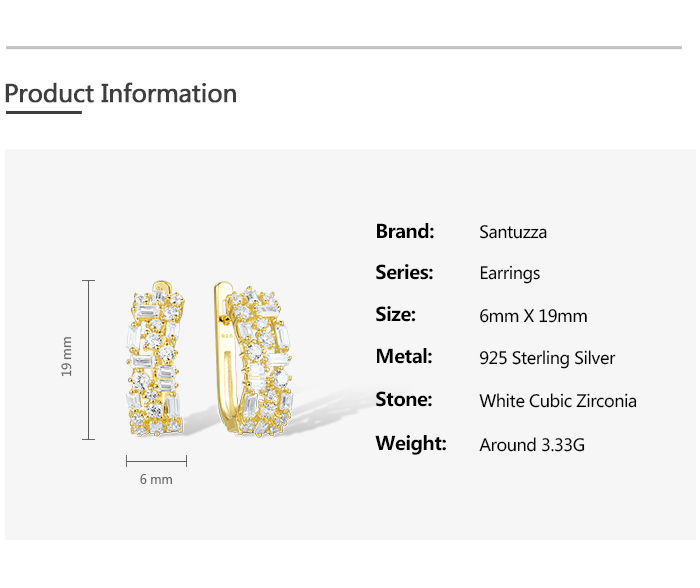Screen dimensions: 700x588
Task: Click the 6 mm width label
Action: (x=156, y=479)
